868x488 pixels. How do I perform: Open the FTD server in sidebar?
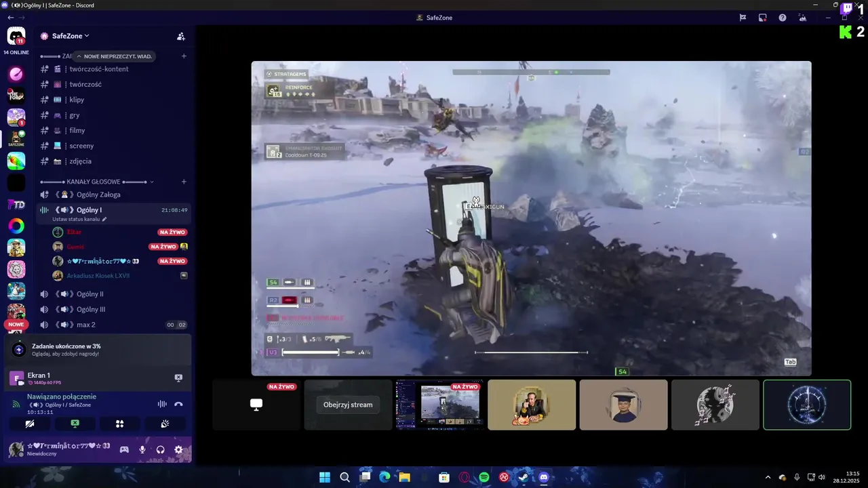click(x=16, y=205)
